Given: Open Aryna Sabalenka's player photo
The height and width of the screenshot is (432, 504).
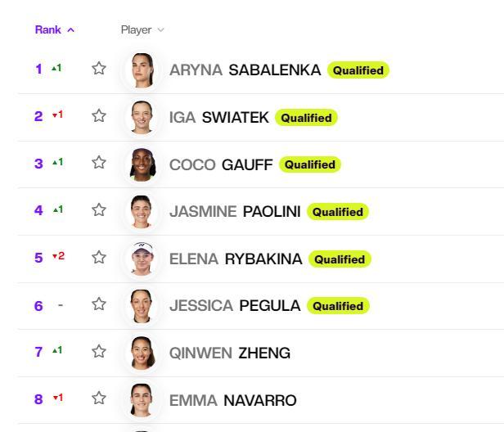Looking at the screenshot, I should pyautogui.click(x=142, y=70).
